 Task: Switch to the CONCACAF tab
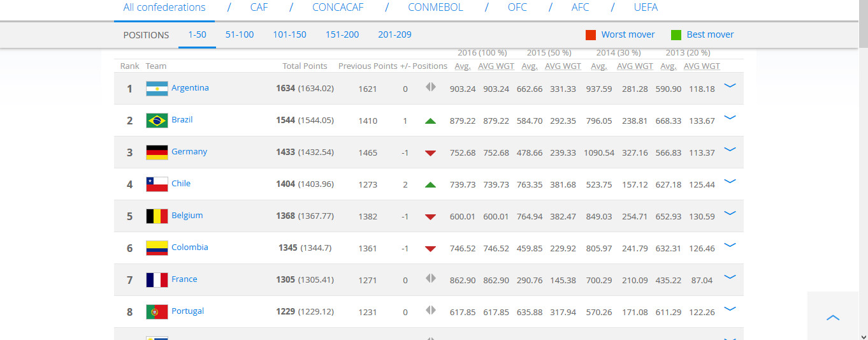[x=338, y=8]
